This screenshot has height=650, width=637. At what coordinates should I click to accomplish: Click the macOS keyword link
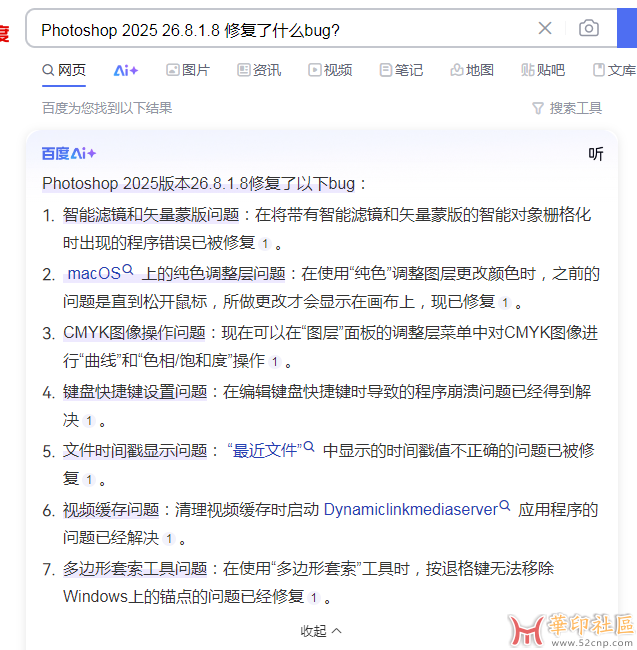click(x=93, y=273)
